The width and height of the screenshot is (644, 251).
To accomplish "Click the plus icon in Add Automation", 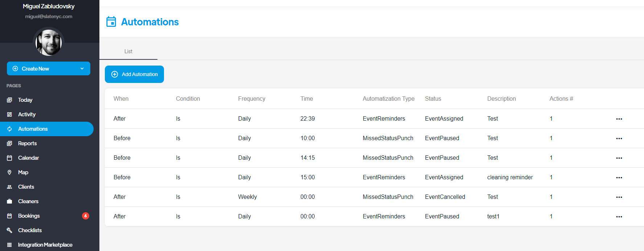I will (115, 74).
